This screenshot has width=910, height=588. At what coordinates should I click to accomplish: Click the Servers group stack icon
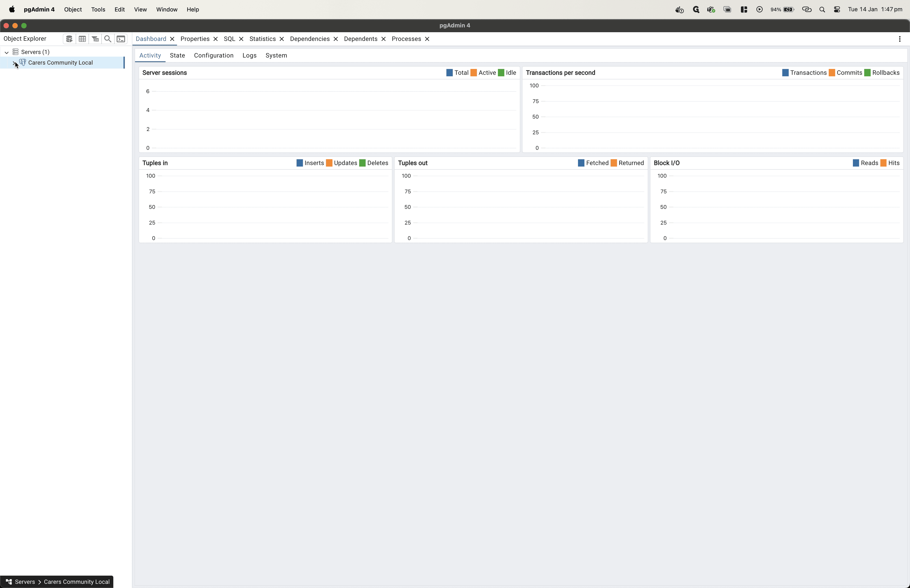coord(16,52)
